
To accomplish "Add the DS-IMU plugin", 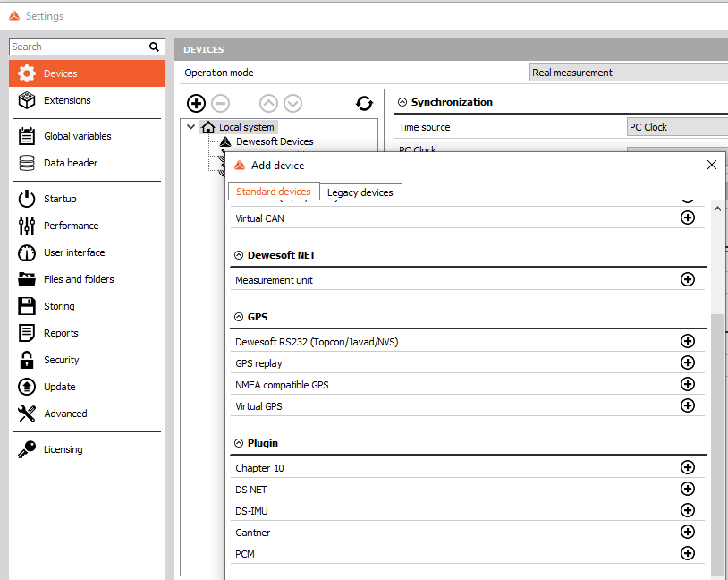I will click(688, 510).
